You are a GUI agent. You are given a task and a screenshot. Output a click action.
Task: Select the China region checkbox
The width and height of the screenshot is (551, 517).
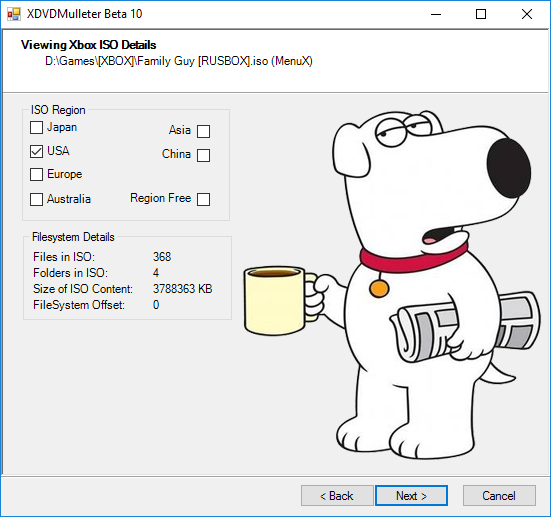(x=203, y=155)
